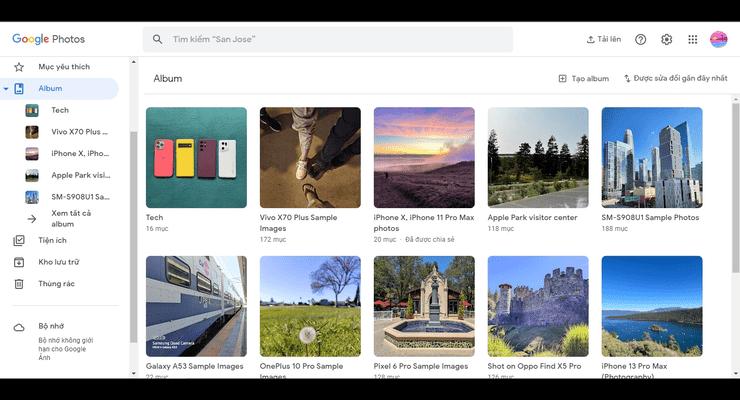Click Shot on Oppo Find X5 Pro title
The height and width of the screenshot is (400, 740).
coord(534,366)
